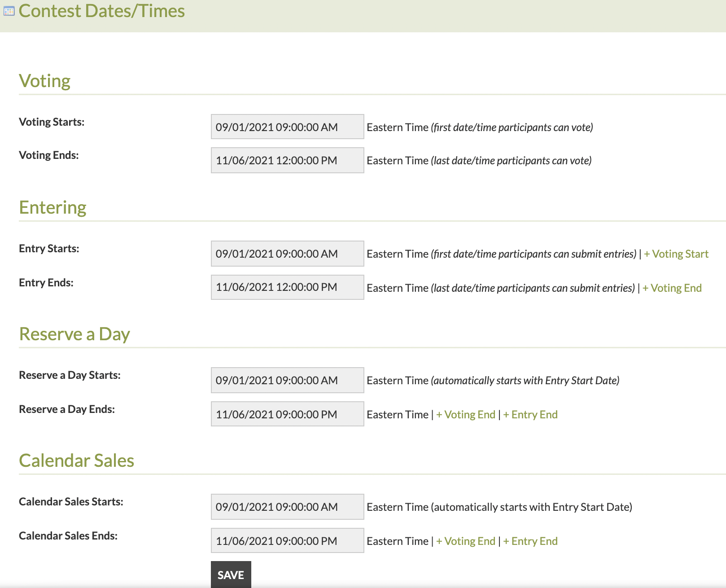Select the Entry Ends date input
This screenshot has width=726, height=588.
pyautogui.click(x=287, y=287)
